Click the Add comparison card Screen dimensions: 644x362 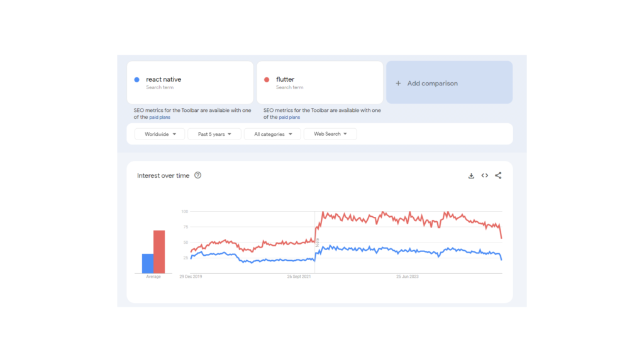pos(449,82)
